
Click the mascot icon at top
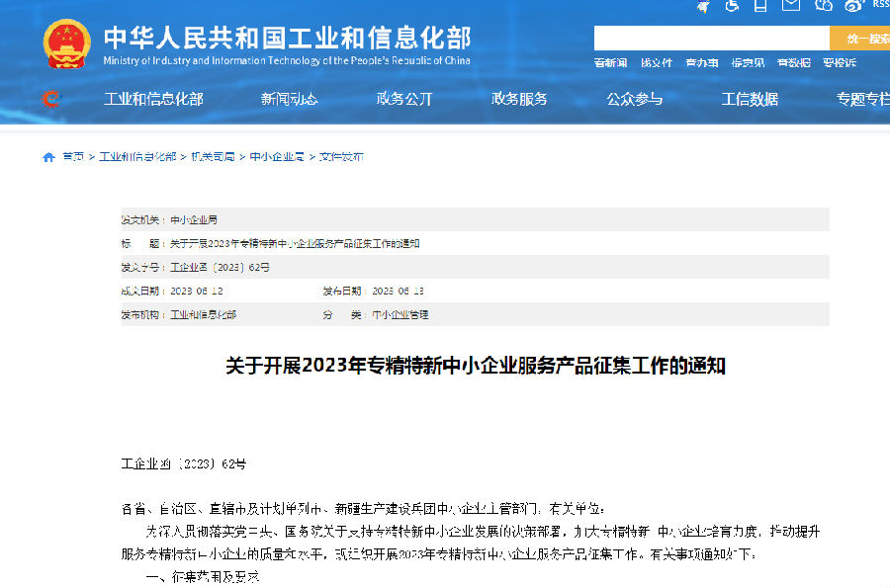click(703, 5)
